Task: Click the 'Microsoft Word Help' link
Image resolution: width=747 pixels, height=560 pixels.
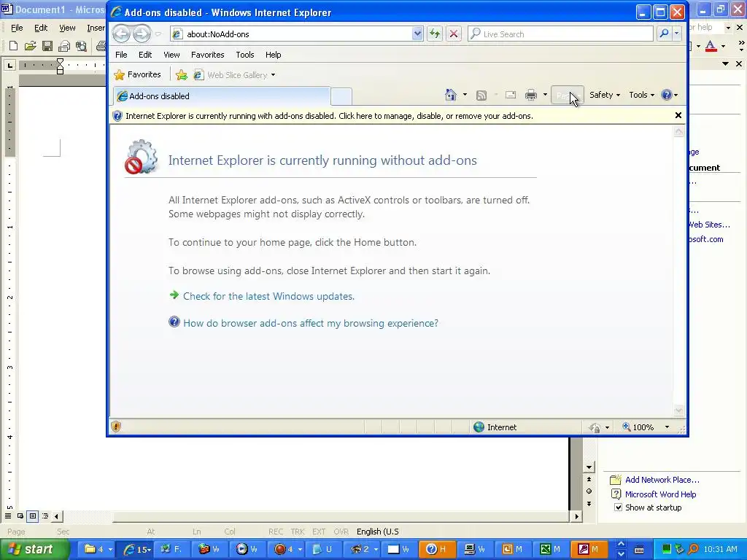Action: (660, 494)
